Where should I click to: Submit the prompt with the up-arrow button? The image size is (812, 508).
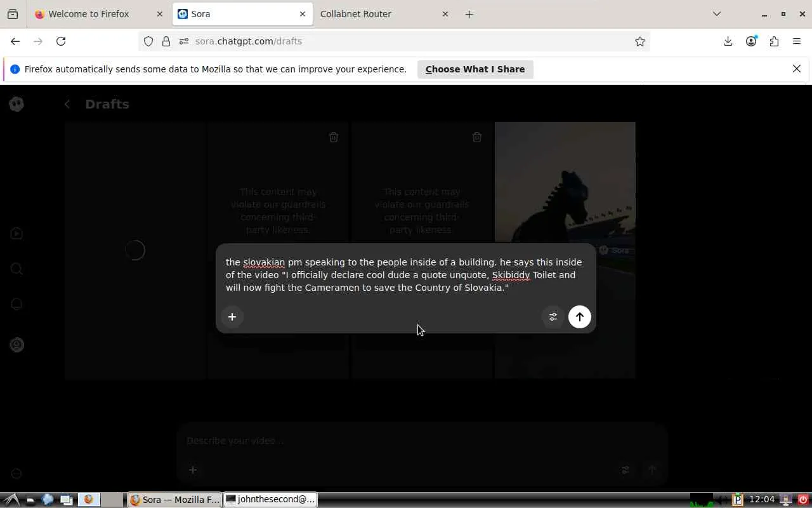[580, 317]
